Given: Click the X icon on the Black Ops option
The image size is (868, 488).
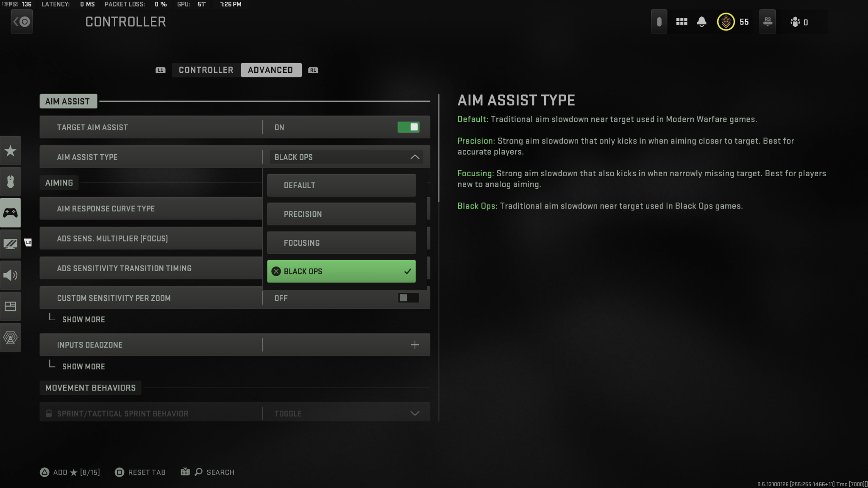Looking at the screenshot, I should pos(276,271).
